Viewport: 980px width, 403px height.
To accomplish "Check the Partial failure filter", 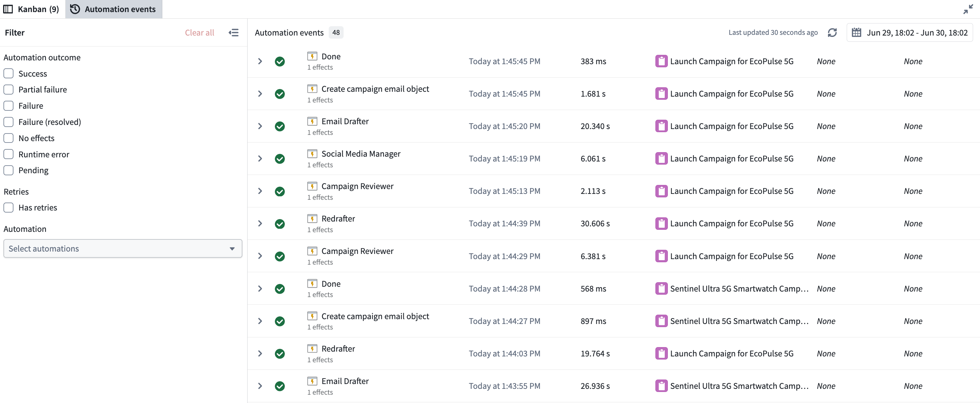I will point(8,89).
